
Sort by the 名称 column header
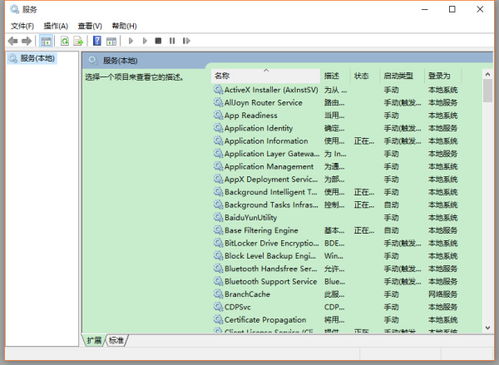click(x=265, y=76)
